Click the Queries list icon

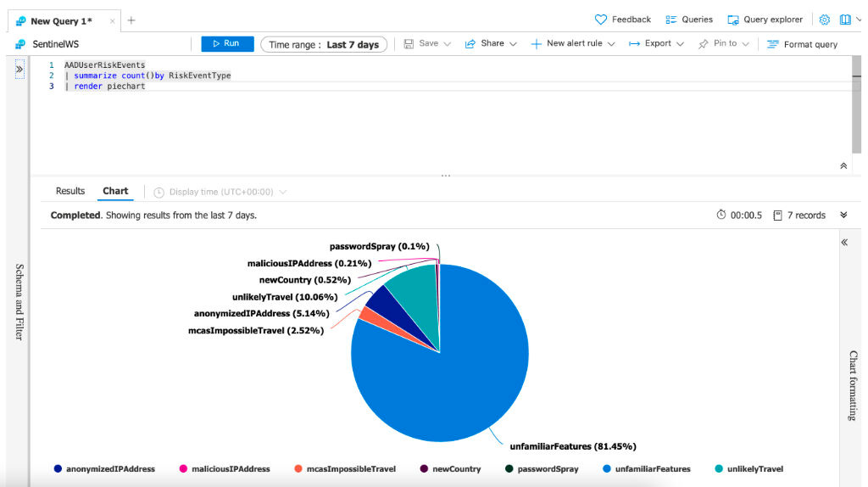click(671, 20)
